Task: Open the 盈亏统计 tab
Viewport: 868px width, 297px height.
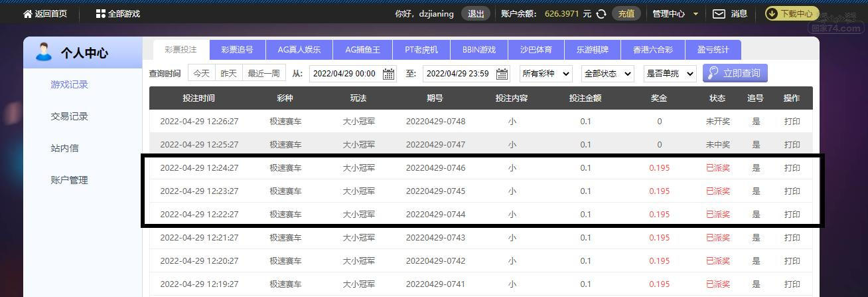Action: pos(713,50)
